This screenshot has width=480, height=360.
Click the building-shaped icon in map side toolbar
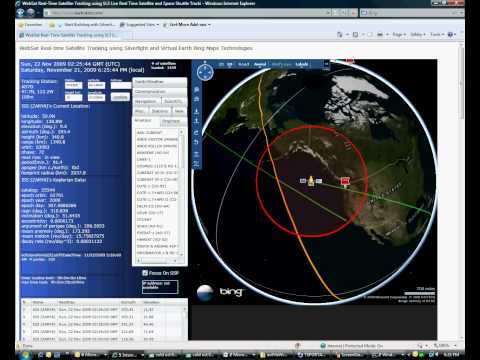(x=197, y=99)
